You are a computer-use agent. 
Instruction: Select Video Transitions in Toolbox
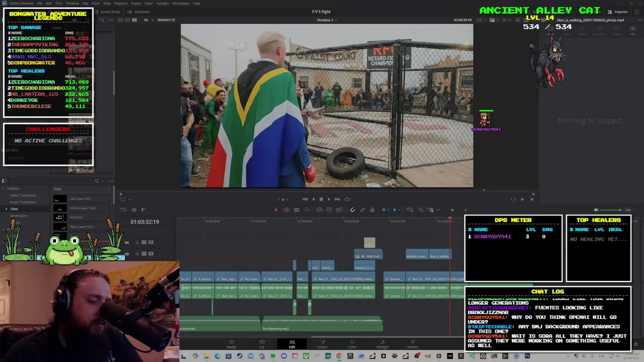point(23,195)
